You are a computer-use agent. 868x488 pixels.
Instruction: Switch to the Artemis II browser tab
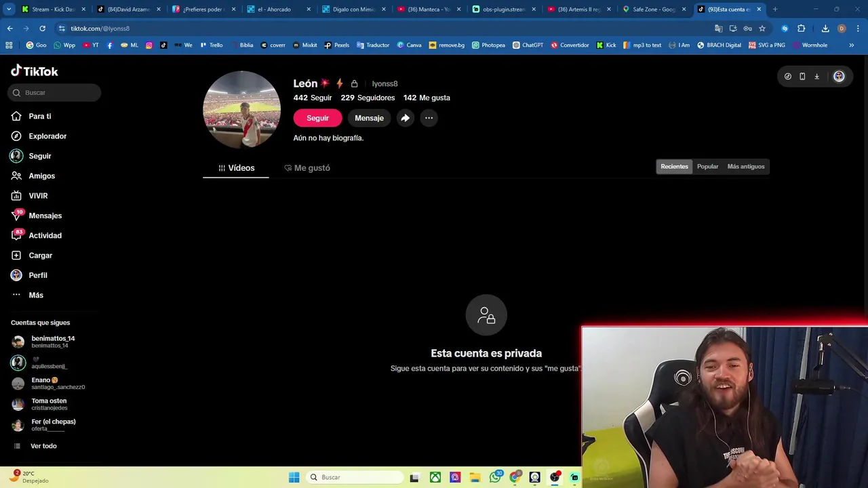pos(579,9)
